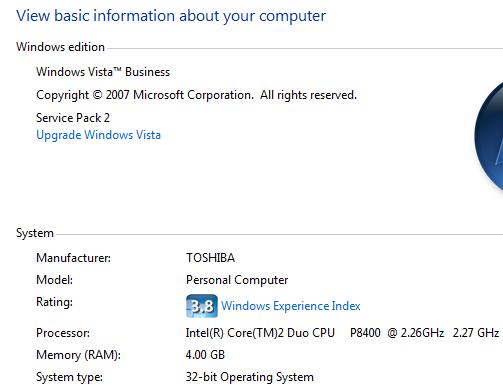Click the 3.8 Windows Experience rating badge
The width and height of the screenshot is (503, 392).
click(202, 306)
